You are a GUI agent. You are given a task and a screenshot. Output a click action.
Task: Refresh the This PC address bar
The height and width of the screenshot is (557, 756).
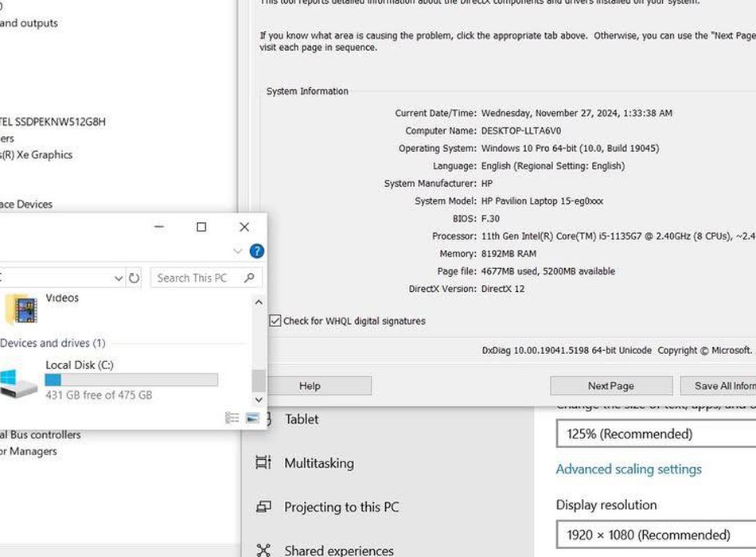pyautogui.click(x=134, y=278)
